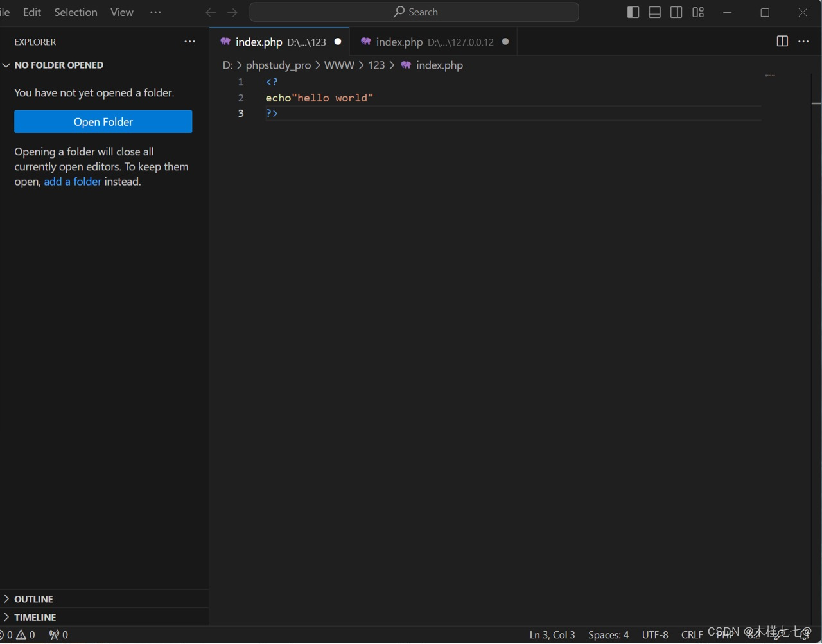Toggle bottom panel layout icon
The height and width of the screenshot is (644, 822).
point(655,12)
